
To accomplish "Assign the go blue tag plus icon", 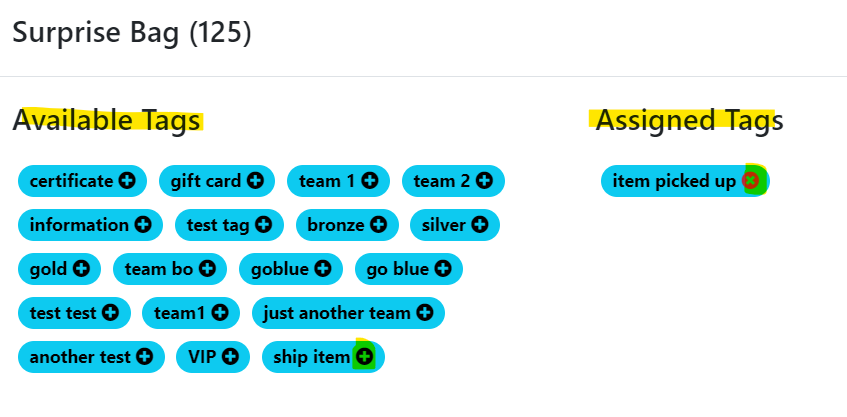I will pyautogui.click(x=442, y=269).
